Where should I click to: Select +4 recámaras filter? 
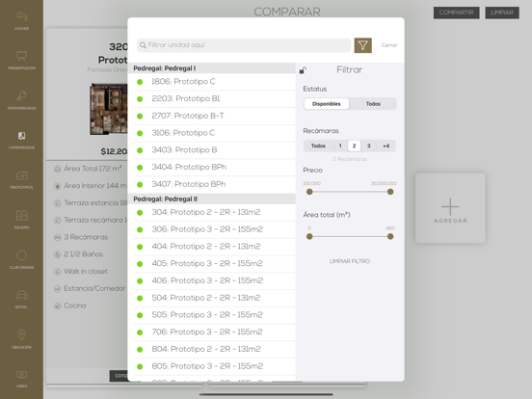[386, 146]
